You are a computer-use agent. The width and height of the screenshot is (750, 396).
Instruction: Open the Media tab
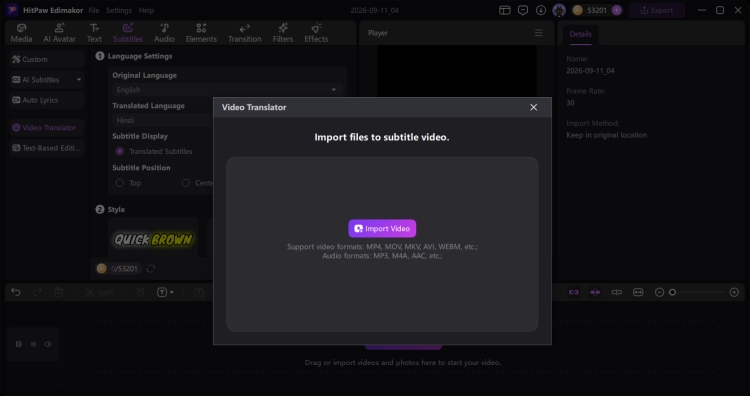[x=22, y=33]
